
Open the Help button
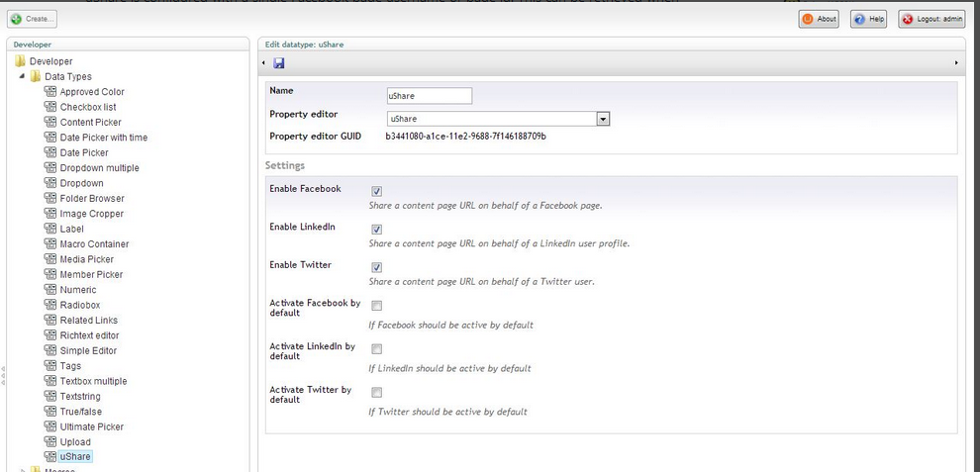[x=869, y=20]
